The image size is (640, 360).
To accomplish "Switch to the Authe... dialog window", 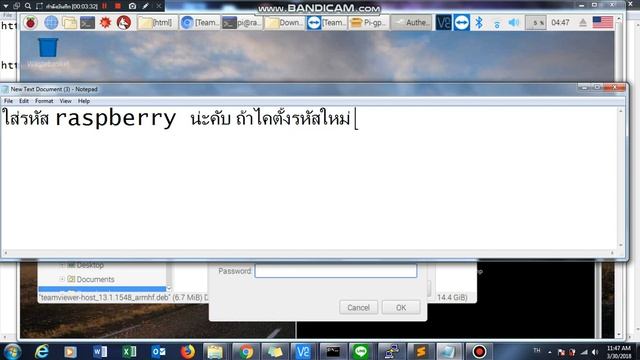I will coord(411,23).
